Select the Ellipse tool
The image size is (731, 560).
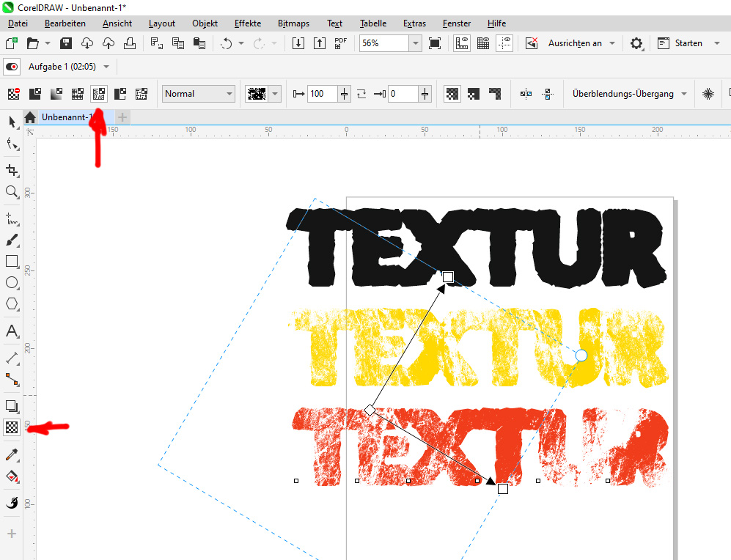pyautogui.click(x=12, y=282)
